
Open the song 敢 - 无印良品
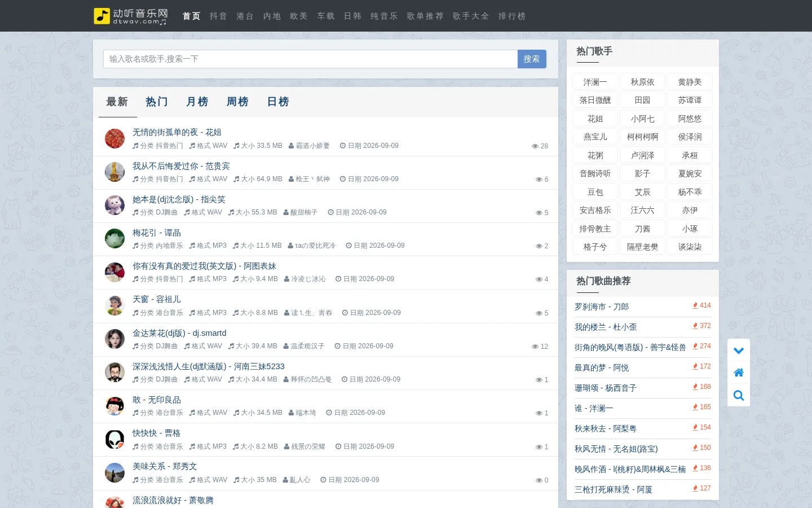(157, 400)
